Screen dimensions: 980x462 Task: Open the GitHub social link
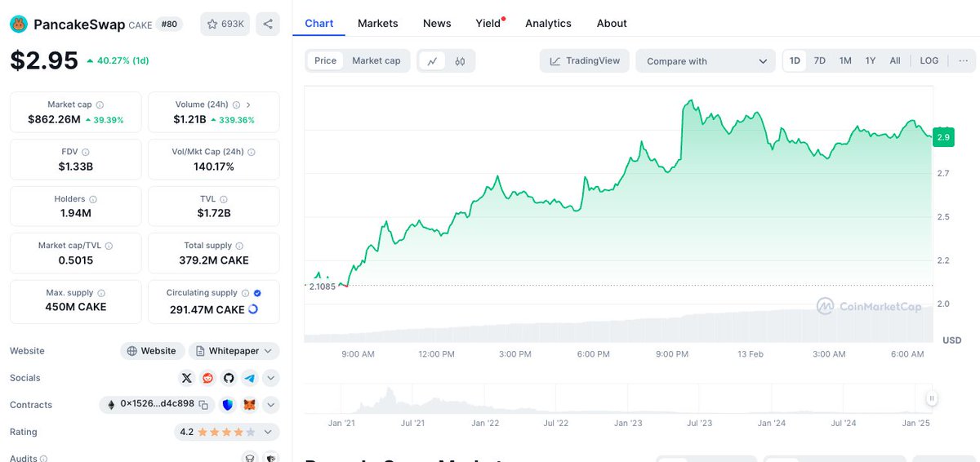click(229, 378)
